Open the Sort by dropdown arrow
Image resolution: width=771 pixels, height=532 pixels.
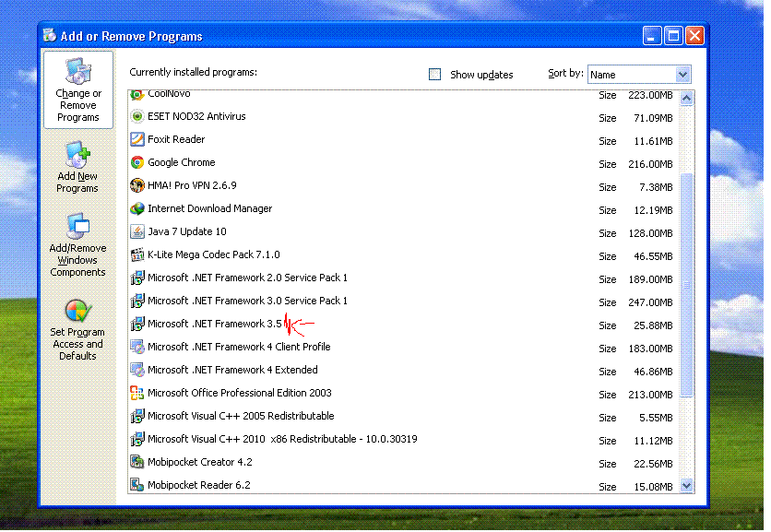[682, 75]
